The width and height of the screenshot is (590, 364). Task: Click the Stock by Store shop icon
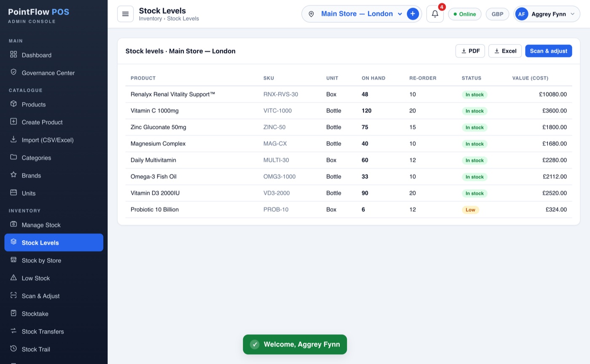click(x=13, y=260)
